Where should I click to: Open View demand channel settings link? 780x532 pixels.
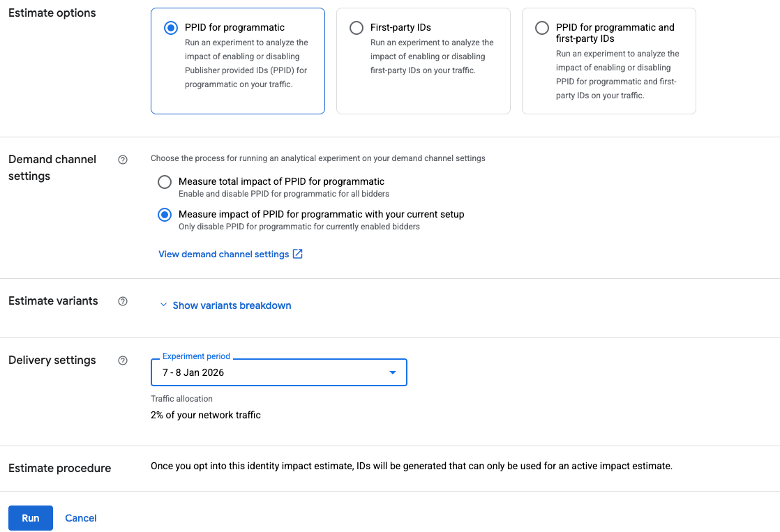[223, 254]
